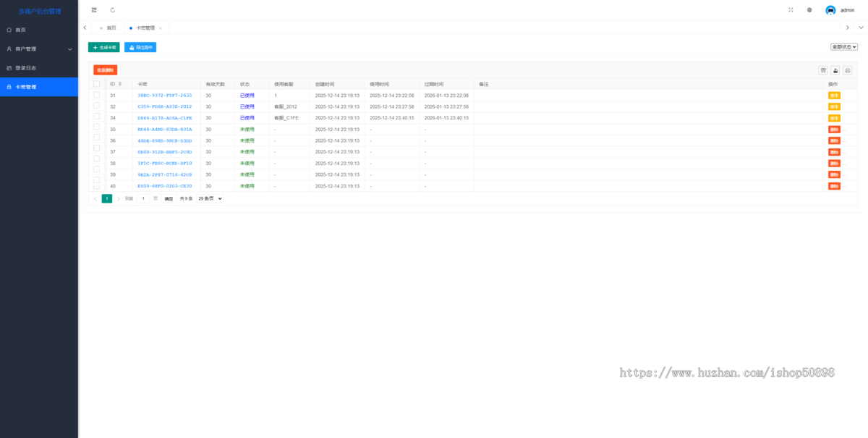The width and height of the screenshot is (868, 438).
Task: Click the 生成卡密 button
Action: (x=103, y=47)
